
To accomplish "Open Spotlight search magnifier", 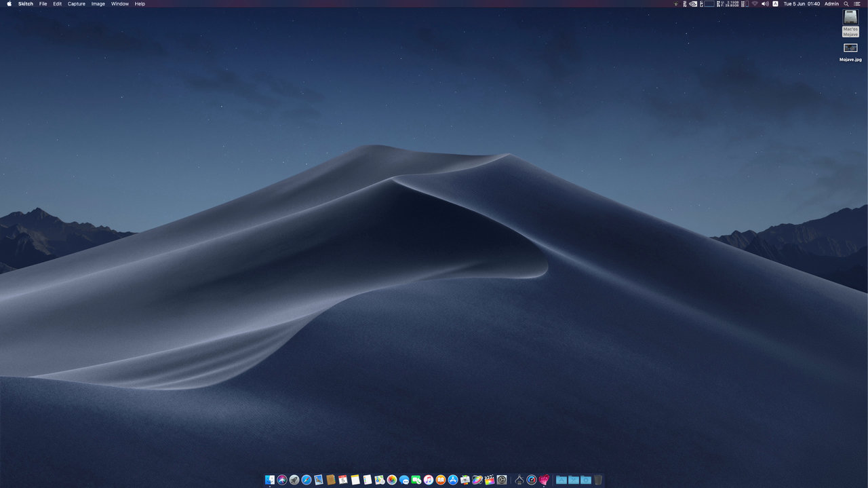I will tap(846, 4).
